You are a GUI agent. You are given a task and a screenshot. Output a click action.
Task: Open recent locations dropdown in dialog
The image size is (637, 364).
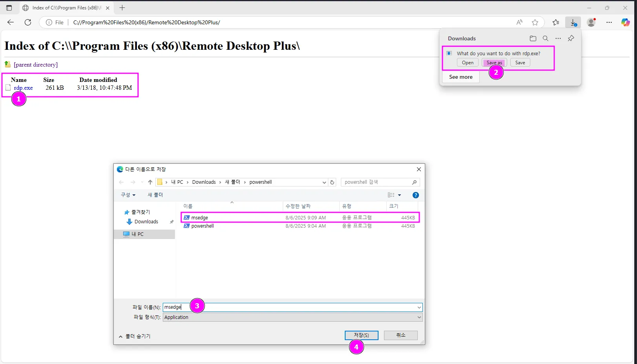[x=142, y=182]
